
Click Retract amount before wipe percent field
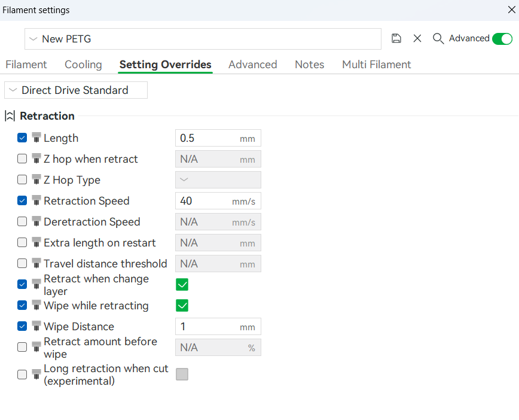tap(218, 348)
